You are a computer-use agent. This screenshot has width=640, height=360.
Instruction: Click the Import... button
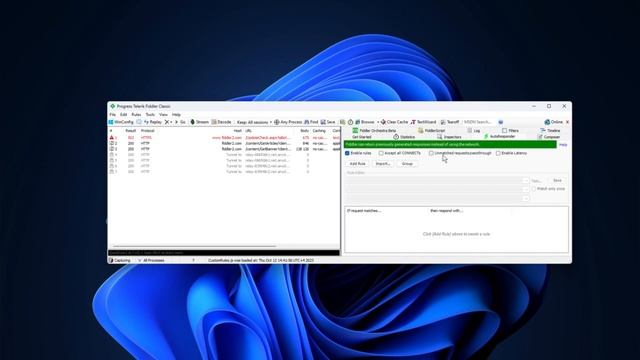click(383, 164)
